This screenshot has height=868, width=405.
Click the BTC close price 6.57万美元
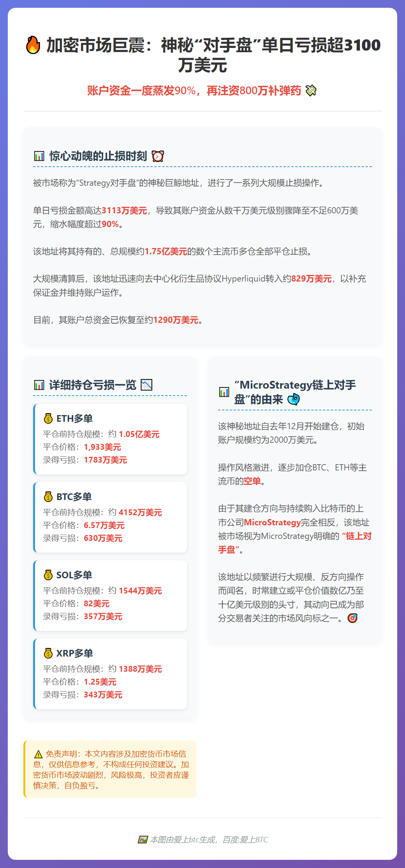(104, 525)
